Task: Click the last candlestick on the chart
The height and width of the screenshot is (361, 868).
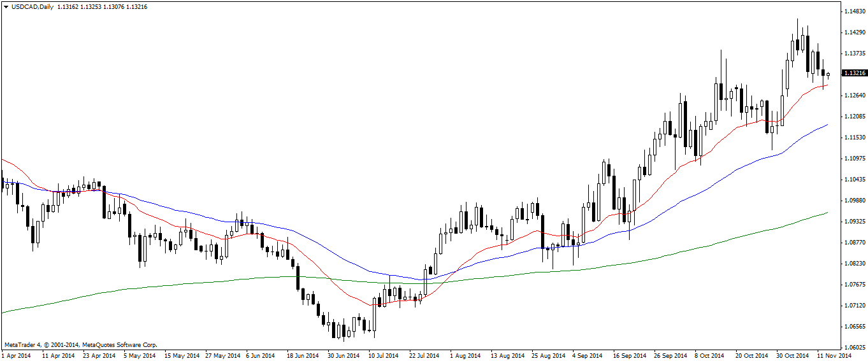Action: [828, 75]
